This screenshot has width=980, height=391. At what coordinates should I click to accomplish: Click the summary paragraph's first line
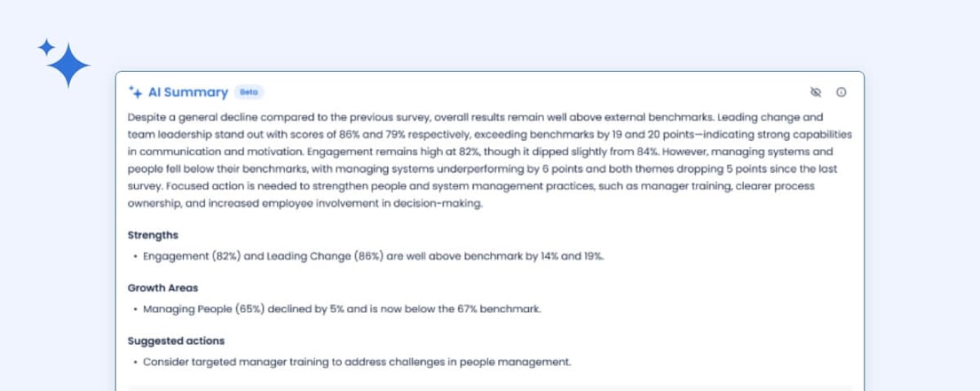(x=476, y=117)
